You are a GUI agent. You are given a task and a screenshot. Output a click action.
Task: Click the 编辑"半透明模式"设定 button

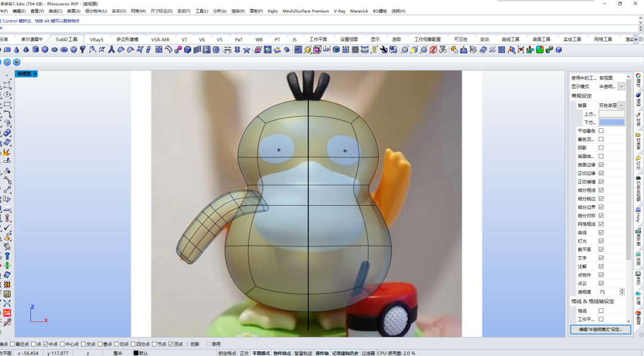click(x=600, y=329)
